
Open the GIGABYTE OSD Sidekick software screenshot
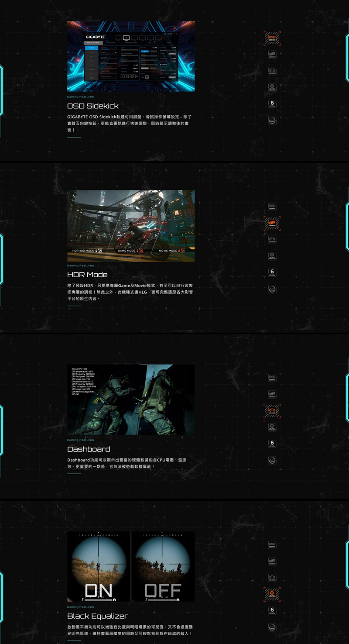131,56
